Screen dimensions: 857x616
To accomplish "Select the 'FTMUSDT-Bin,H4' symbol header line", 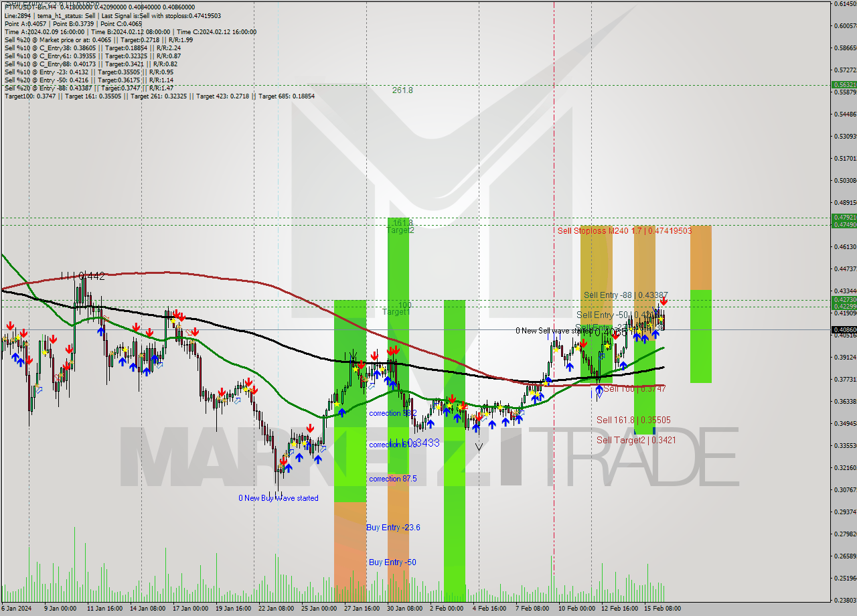I will tap(100, 7).
